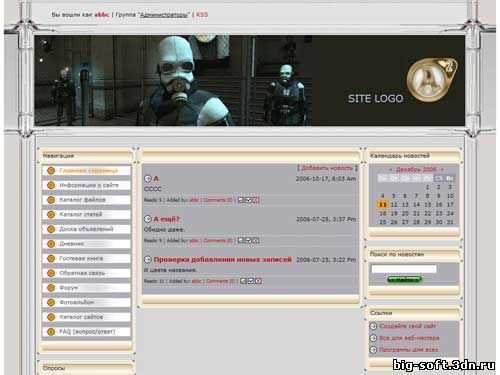The height and width of the screenshot is (375, 500).
Task: Click the orange bullet beside Главная страница
Action: pyautogui.click(x=51, y=171)
